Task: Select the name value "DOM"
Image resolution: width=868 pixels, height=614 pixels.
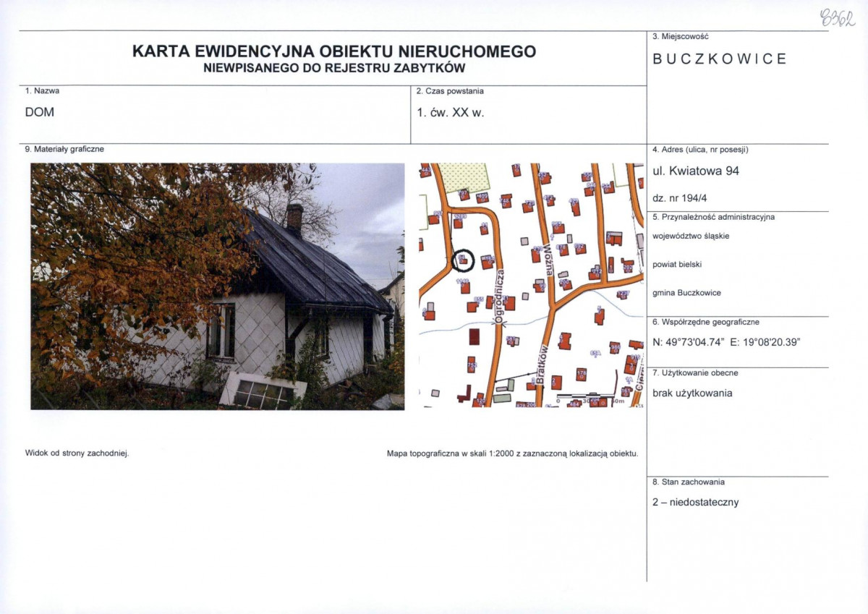Action: point(40,112)
